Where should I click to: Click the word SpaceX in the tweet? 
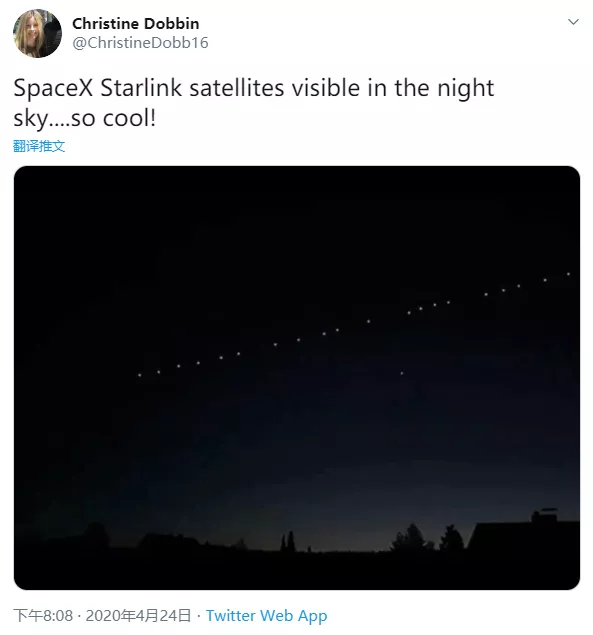click(53, 88)
